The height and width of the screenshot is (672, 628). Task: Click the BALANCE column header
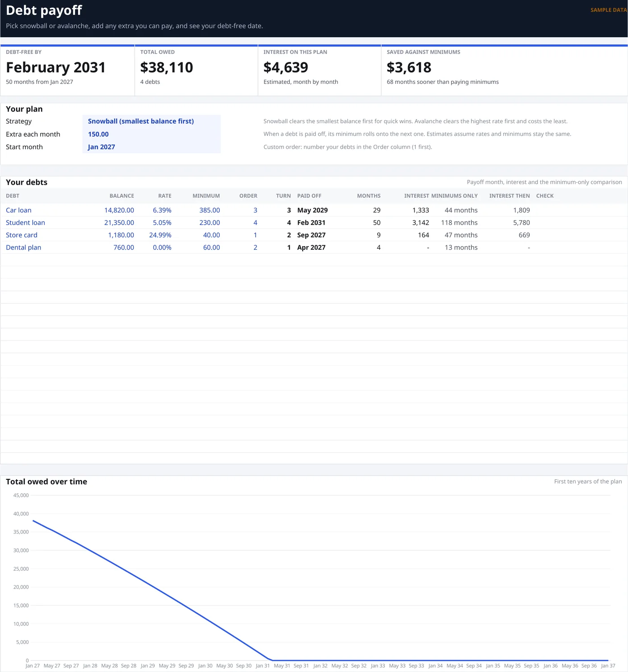tap(122, 196)
